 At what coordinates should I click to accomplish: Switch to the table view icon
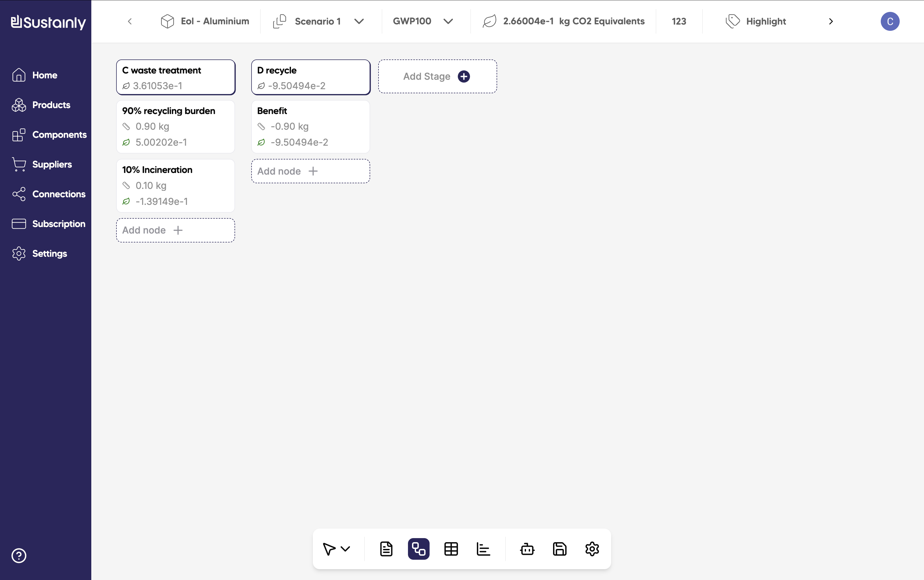[x=451, y=549]
